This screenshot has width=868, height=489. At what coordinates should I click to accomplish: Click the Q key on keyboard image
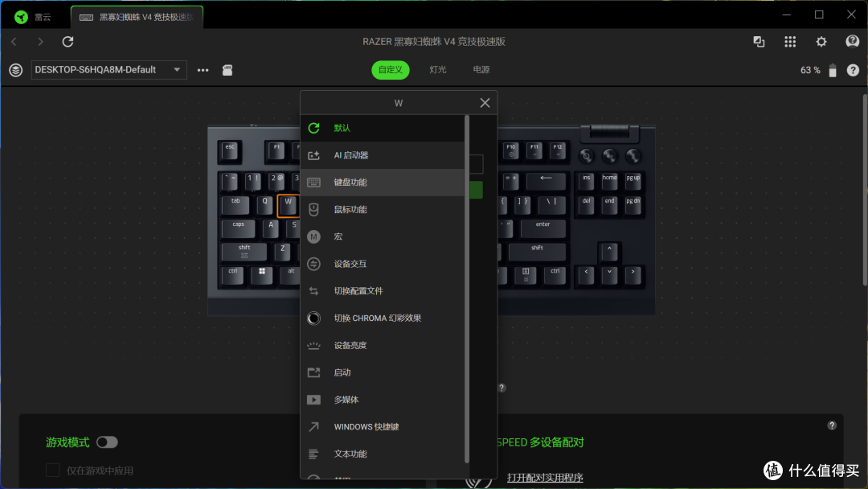coord(264,204)
